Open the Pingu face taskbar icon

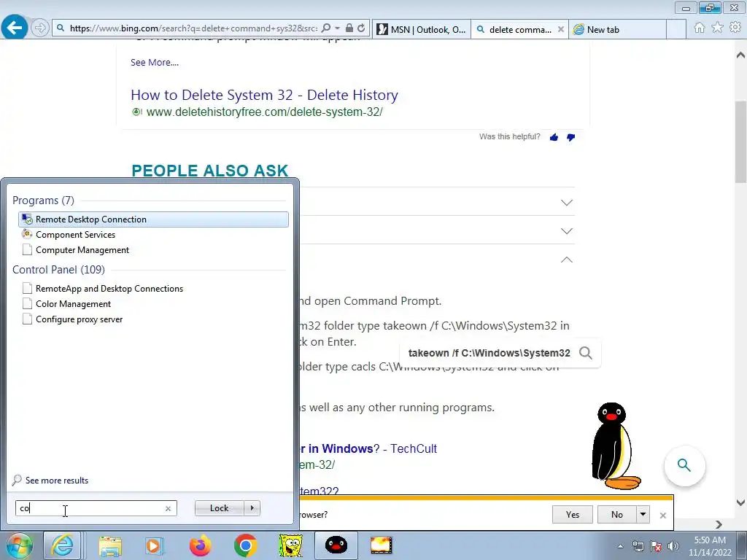coord(336,545)
